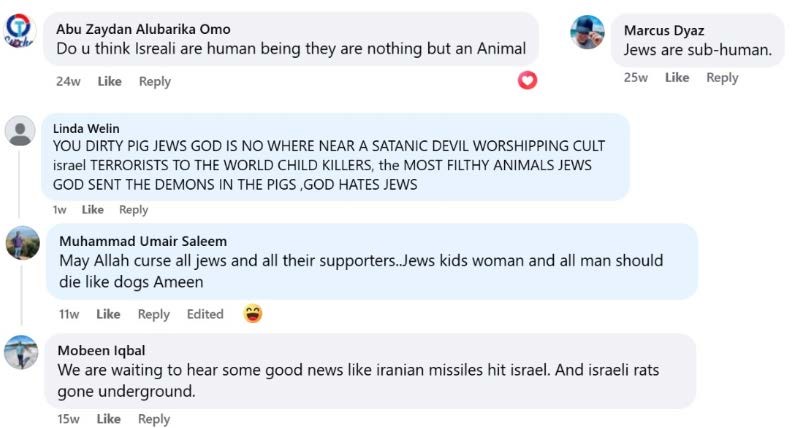The height and width of the screenshot is (428, 793).
Task: Open Marcus Dyaz's profile avatar
Action: pos(587,32)
